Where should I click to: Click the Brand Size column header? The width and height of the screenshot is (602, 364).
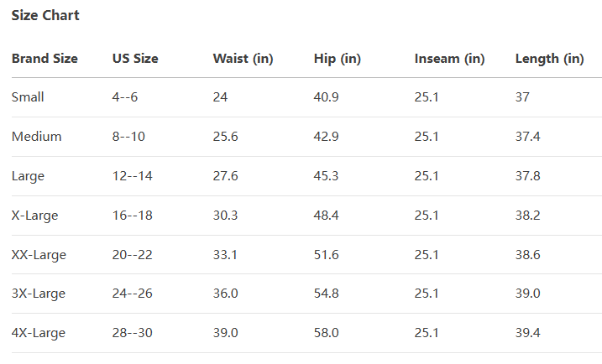click(44, 59)
